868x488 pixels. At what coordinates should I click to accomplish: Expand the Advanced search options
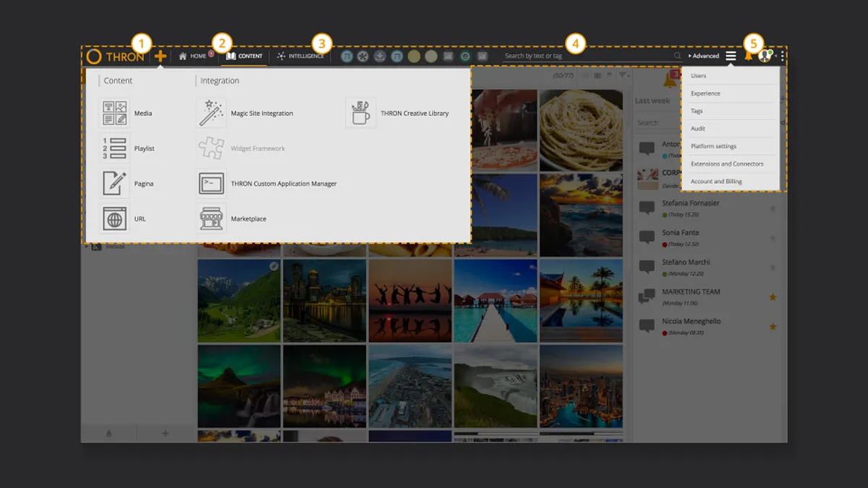704,56
